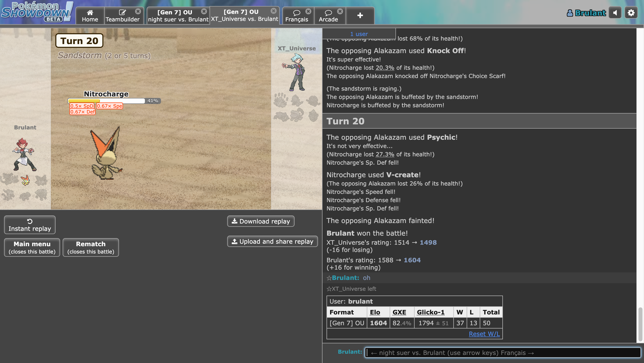Click the Brulant username in the header
The image size is (644, 363).
tap(590, 13)
